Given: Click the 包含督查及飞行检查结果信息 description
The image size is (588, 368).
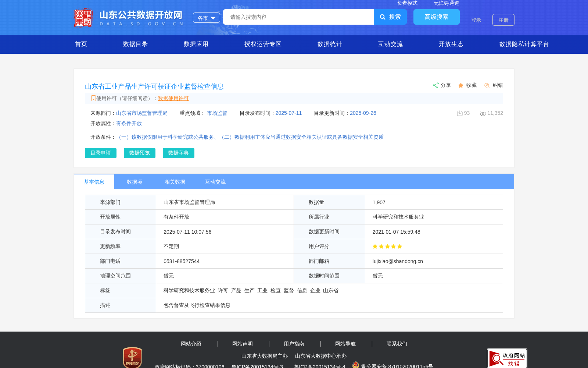Looking at the screenshot, I should click(x=197, y=305).
